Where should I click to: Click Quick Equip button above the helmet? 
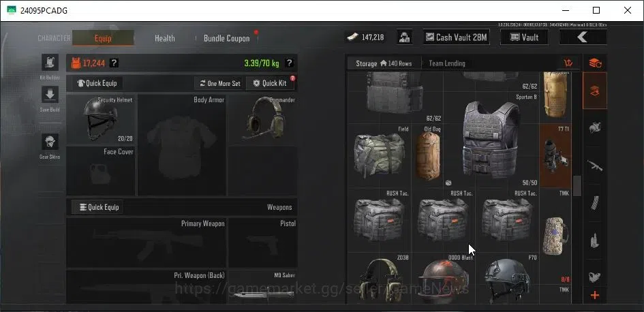(97, 83)
